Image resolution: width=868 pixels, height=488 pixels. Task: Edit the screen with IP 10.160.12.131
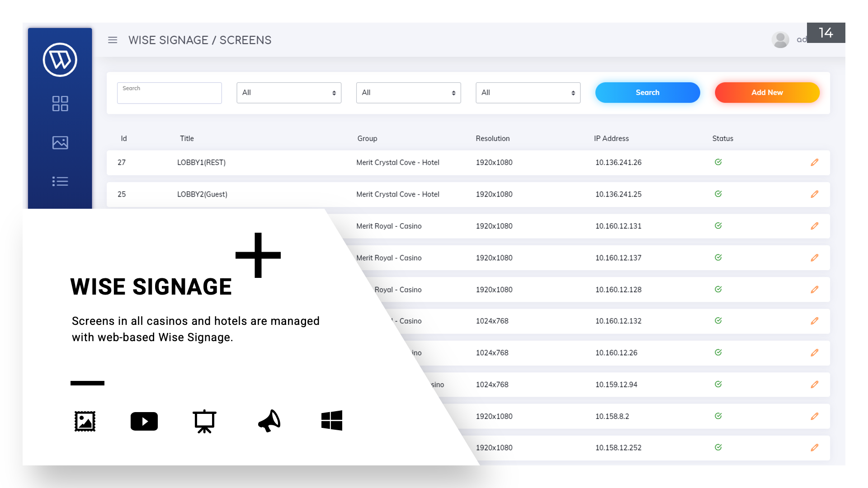click(815, 226)
